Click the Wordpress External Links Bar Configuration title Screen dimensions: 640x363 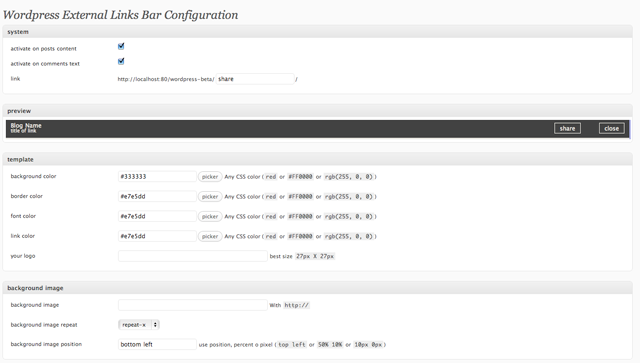tap(120, 15)
